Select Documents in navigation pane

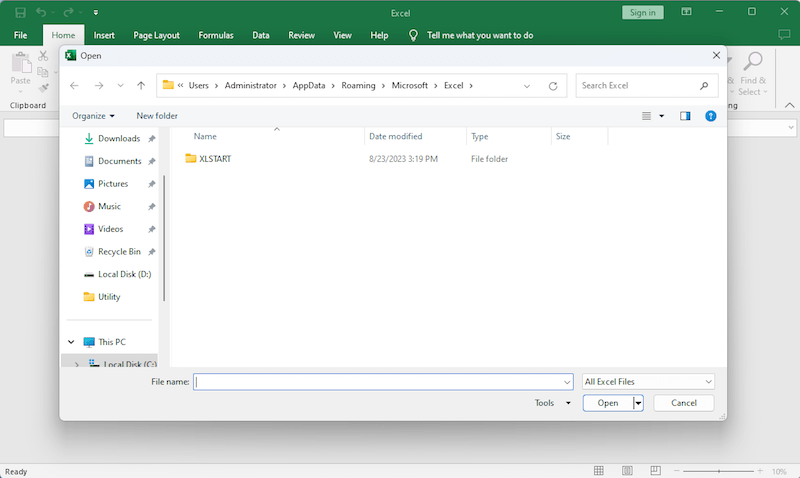click(x=119, y=161)
